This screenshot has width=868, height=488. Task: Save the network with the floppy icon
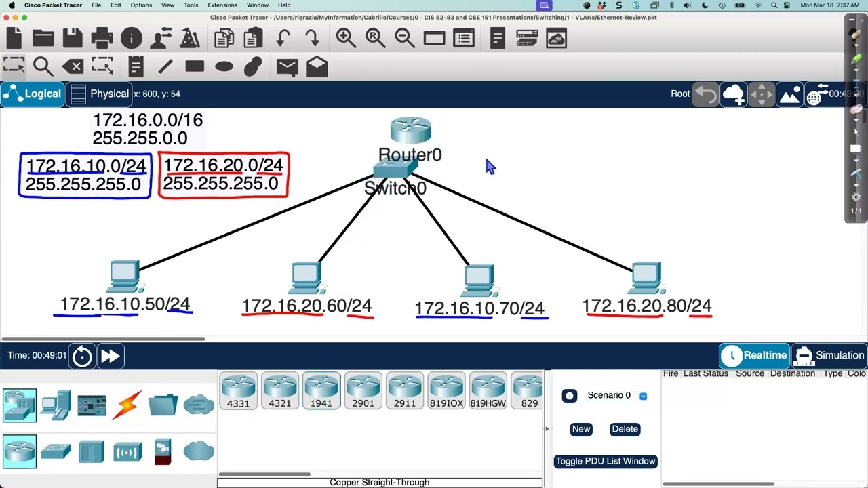(73, 39)
